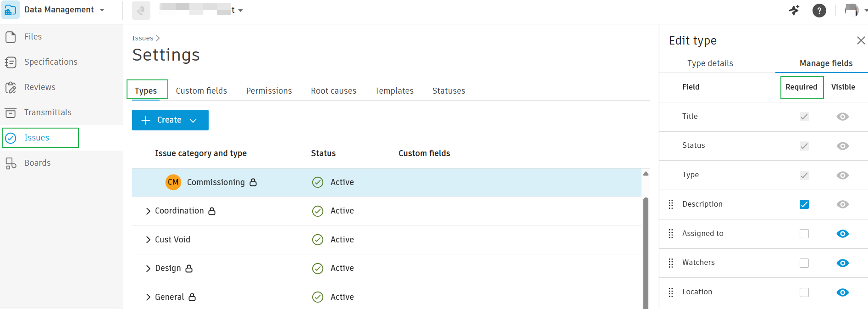
Task: Click the scroll up arrow of types list
Action: click(646, 174)
